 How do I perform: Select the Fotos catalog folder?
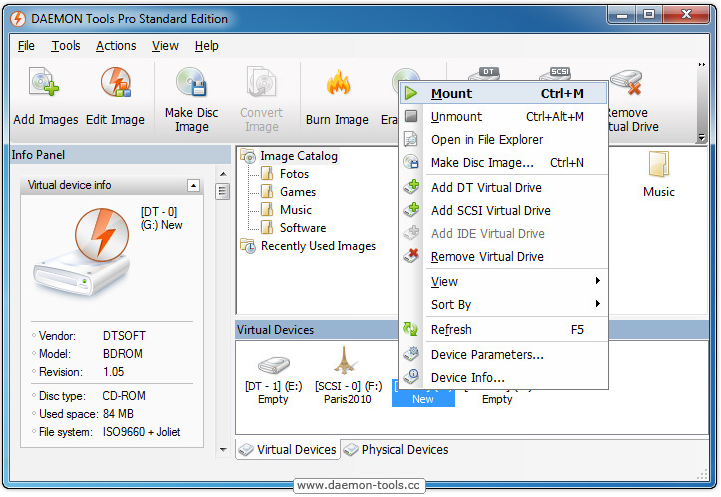[x=286, y=174]
